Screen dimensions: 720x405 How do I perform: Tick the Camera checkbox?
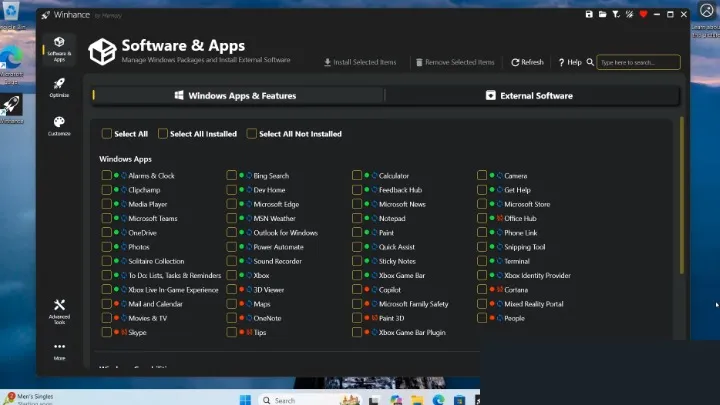pyautogui.click(x=482, y=175)
